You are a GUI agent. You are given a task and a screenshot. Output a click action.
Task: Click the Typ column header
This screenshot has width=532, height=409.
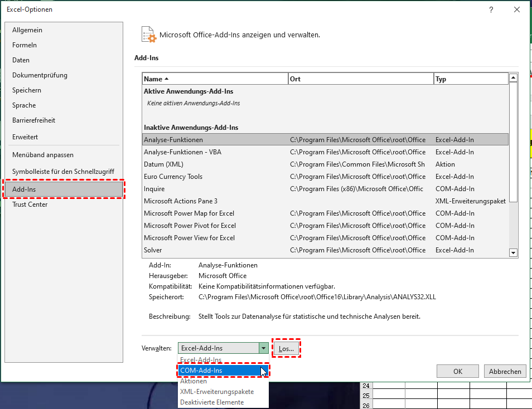pyautogui.click(x=470, y=79)
